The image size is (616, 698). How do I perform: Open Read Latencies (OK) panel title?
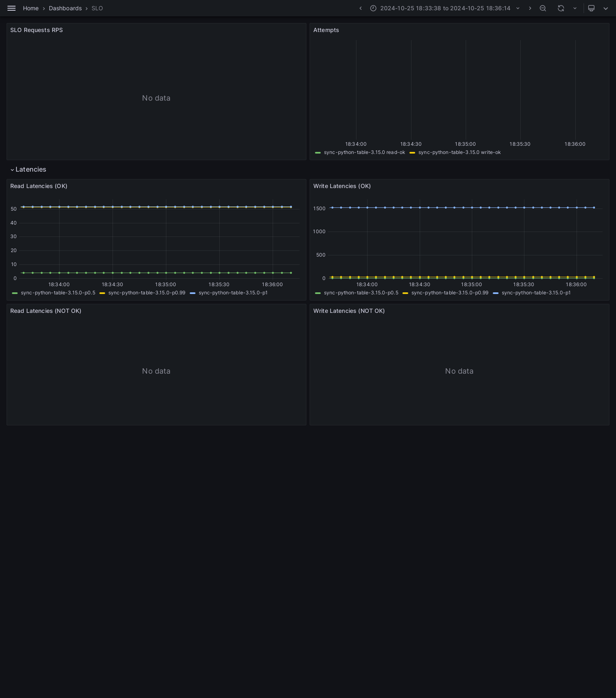click(39, 186)
